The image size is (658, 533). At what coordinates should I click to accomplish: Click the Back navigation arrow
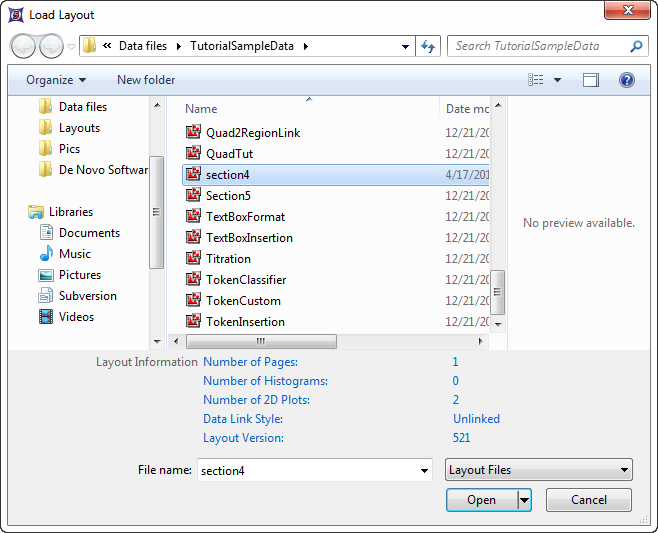(x=24, y=46)
